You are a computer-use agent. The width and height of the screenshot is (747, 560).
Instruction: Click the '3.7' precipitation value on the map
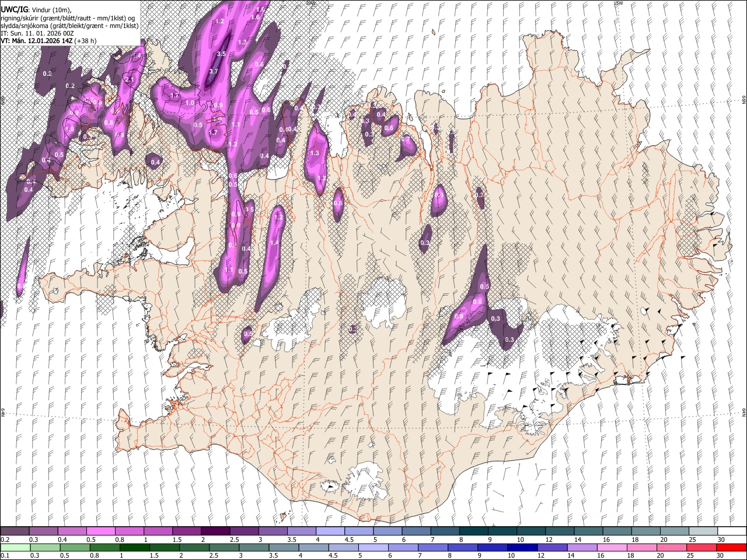pos(214,71)
